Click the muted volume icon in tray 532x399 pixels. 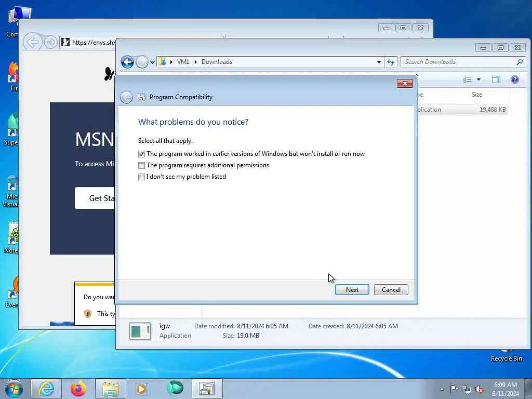(x=480, y=389)
